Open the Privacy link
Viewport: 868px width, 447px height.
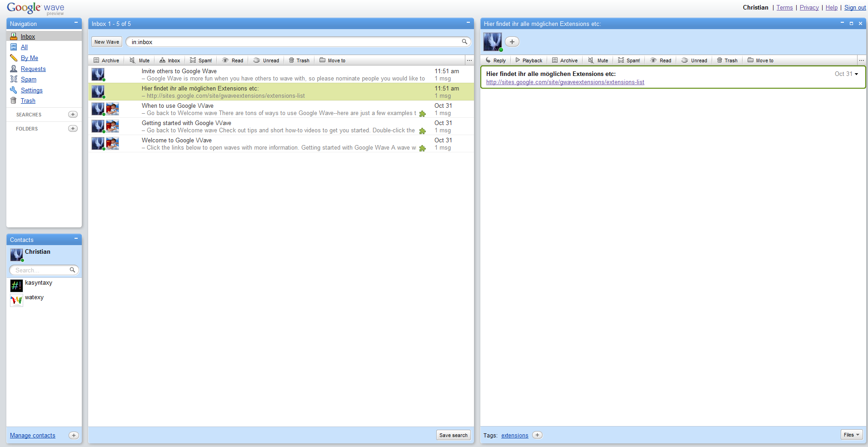(809, 8)
